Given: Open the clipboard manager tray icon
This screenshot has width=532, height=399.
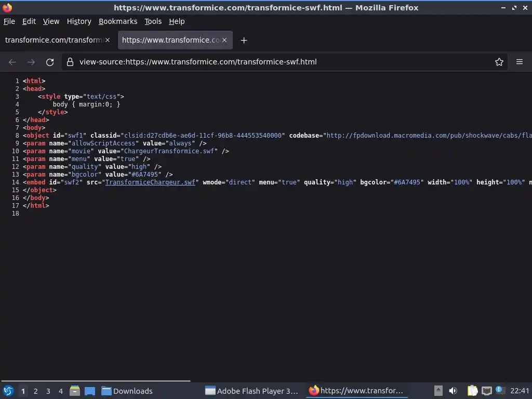Looking at the screenshot, I should pos(472,391).
